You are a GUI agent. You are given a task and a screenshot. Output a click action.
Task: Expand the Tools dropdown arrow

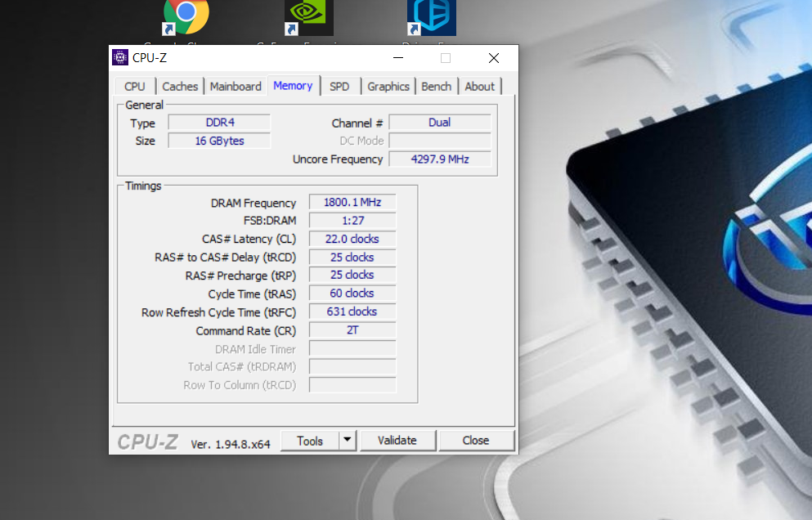click(348, 440)
